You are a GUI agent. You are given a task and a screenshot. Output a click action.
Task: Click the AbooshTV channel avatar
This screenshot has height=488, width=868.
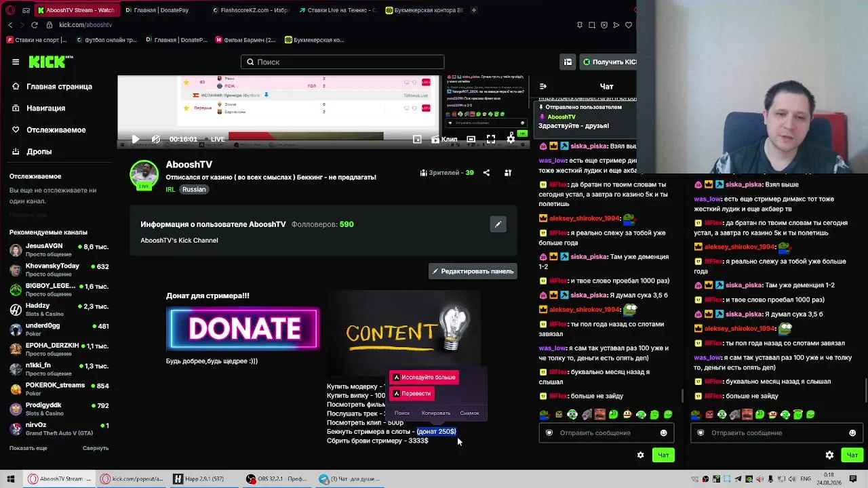pos(144,174)
